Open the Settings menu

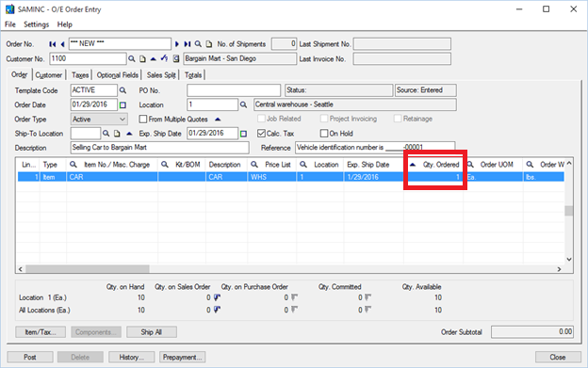coord(37,24)
